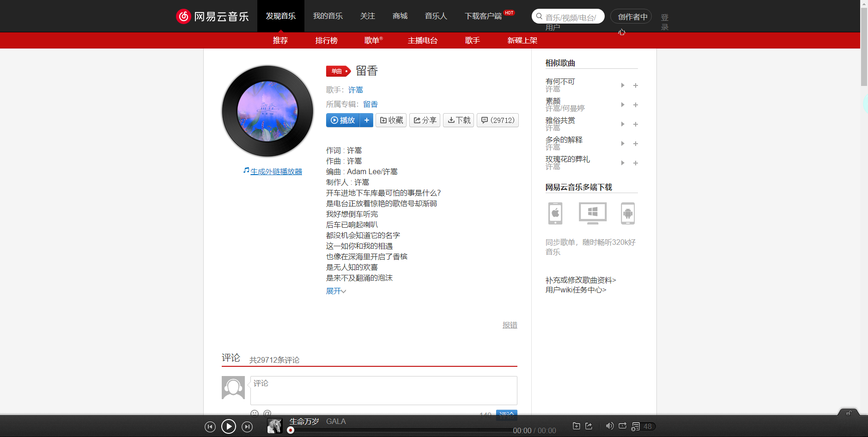
Task: Click the iPhone download icon
Action: [555, 213]
